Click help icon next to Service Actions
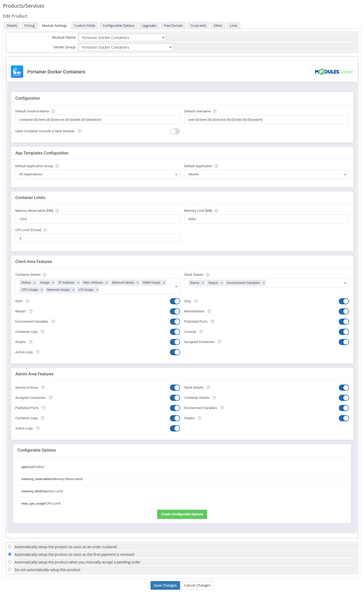 point(43,387)
